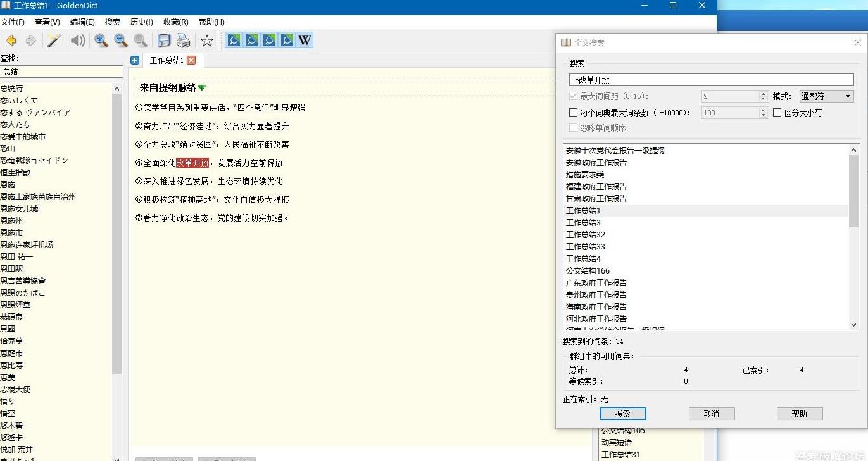Select result 甘肃政府工作报告
Image resolution: width=868 pixels, height=461 pixels.
(596, 199)
